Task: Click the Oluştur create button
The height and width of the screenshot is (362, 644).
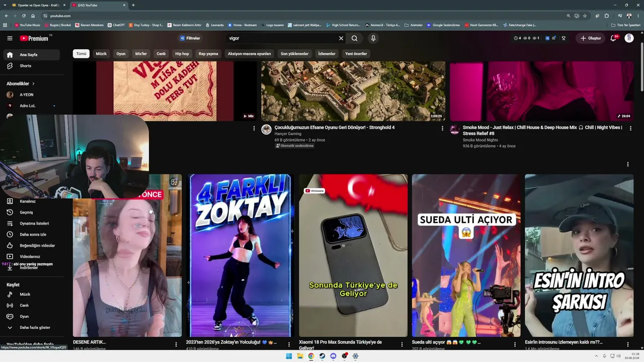Action: point(591,38)
